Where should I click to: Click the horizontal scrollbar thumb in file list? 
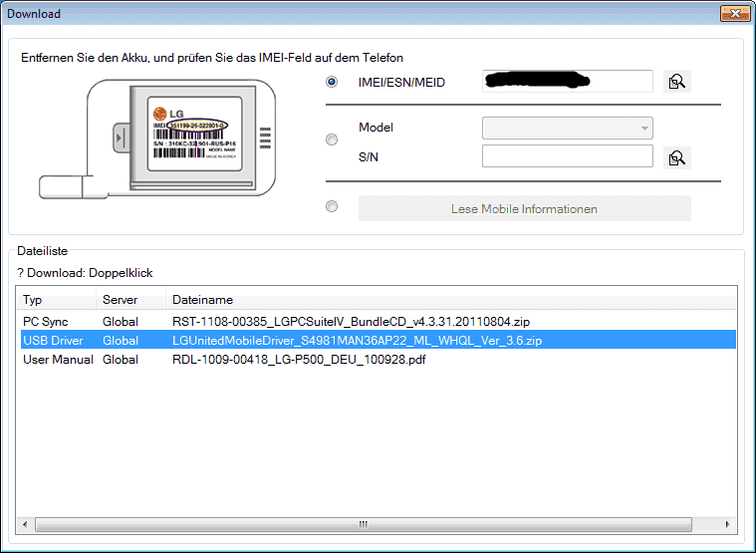click(364, 524)
